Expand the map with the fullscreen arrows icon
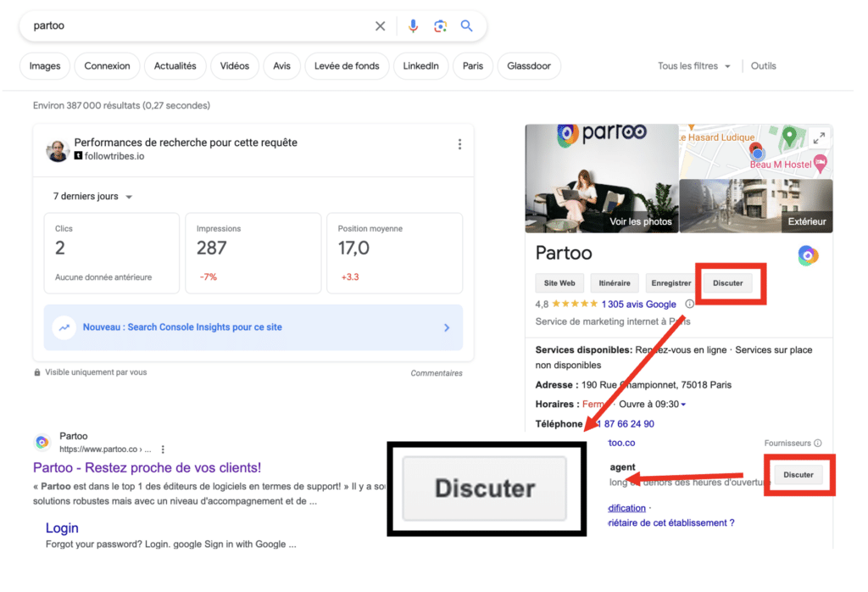This screenshot has width=868, height=592. (x=819, y=138)
